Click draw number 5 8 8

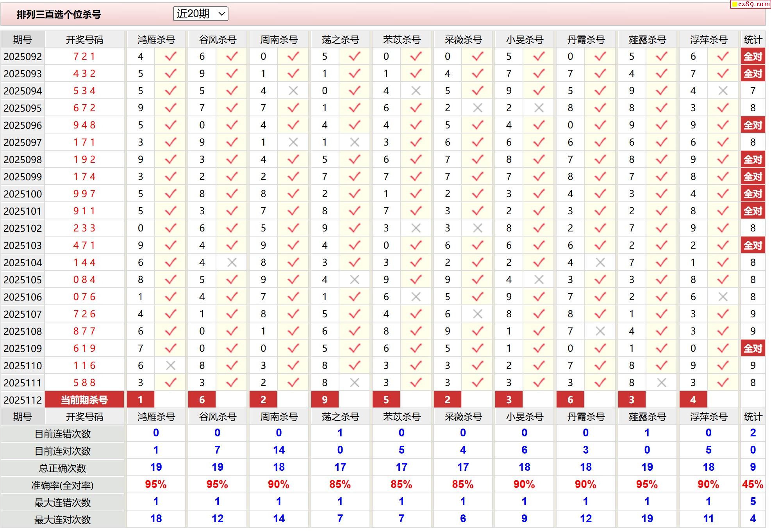[x=84, y=383]
